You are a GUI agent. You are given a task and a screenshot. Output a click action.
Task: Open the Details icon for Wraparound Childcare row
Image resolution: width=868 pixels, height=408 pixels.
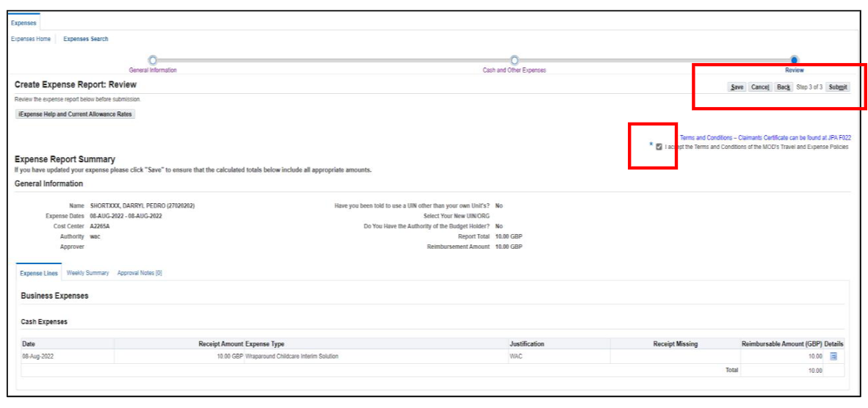point(833,357)
